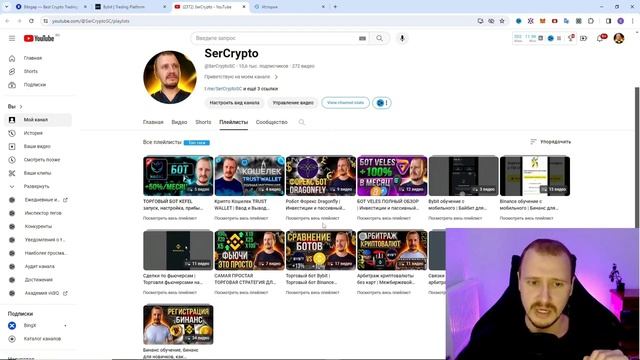640x360 pixels.
Task: Bookmark this page with the star icon
Action: (502, 21)
